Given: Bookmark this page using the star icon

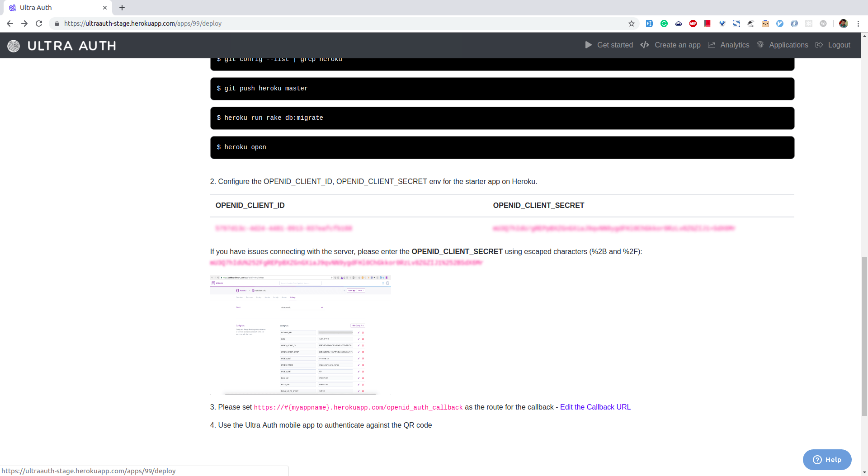Looking at the screenshot, I should [x=632, y=24].
